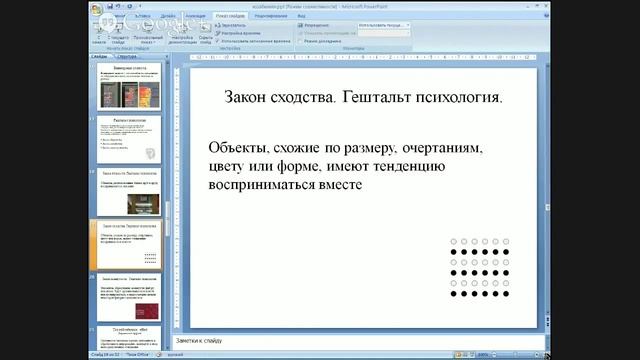Open the round Office button menu
Viewport: 640px width, 360px height.
(97, 9)
